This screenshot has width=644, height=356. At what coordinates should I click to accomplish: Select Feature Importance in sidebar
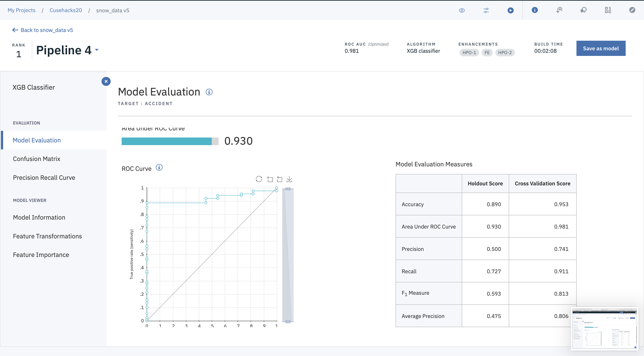pos(41,254)
